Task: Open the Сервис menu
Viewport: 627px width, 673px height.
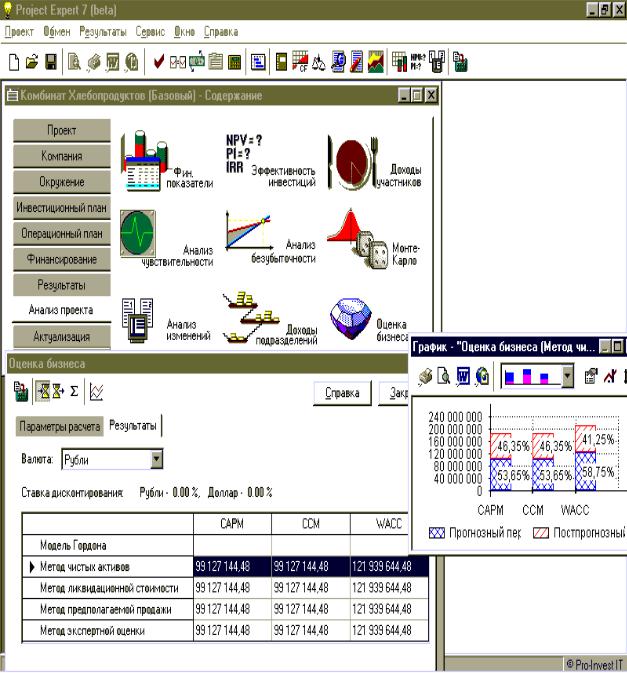Action: coord(150,32)
